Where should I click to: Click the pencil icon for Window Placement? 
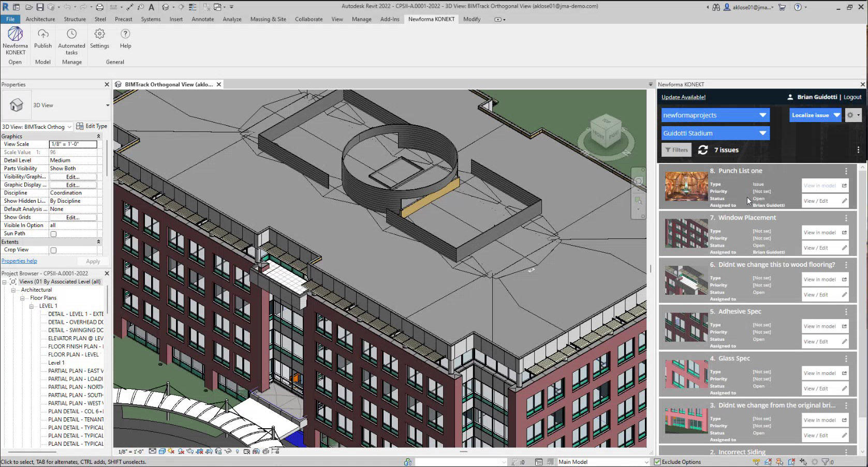click(844, 248)
